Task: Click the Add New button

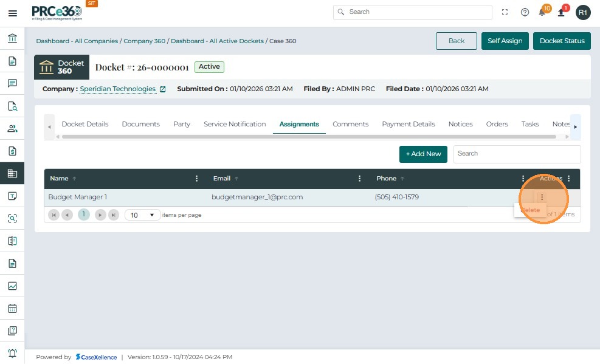Action: pyautogui.click(x=423, y=154)
